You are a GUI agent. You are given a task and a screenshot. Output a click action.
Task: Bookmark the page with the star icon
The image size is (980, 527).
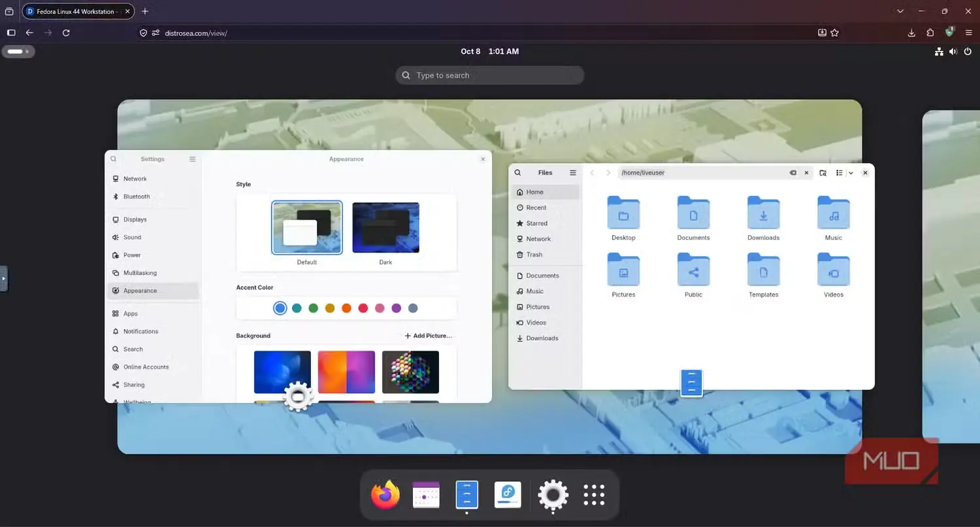click(834, 33)
